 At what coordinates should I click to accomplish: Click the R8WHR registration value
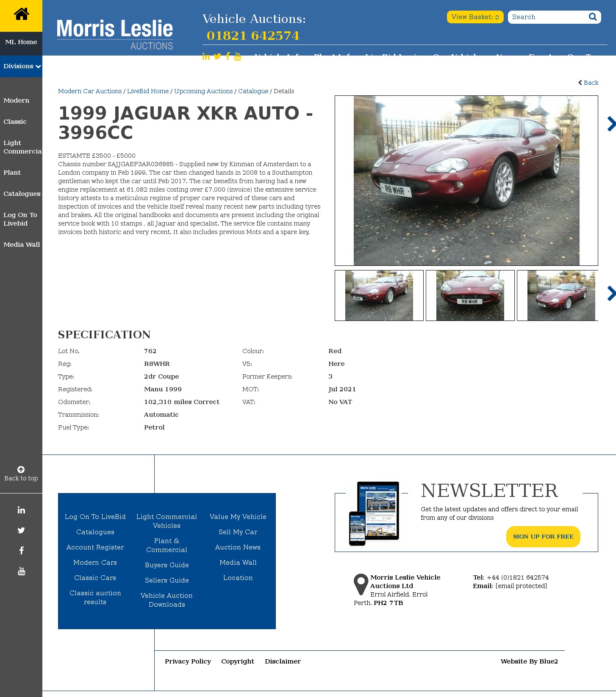pos(157,364)
